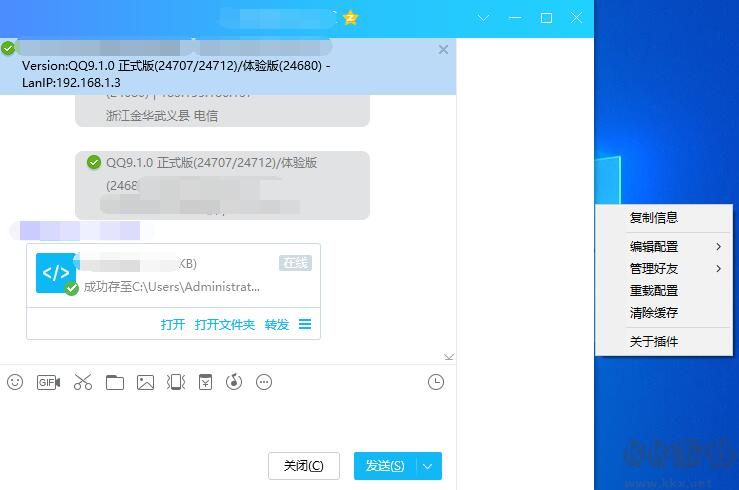Click the green check icon in the banner
Screen dimensions: 739x490
8,48
